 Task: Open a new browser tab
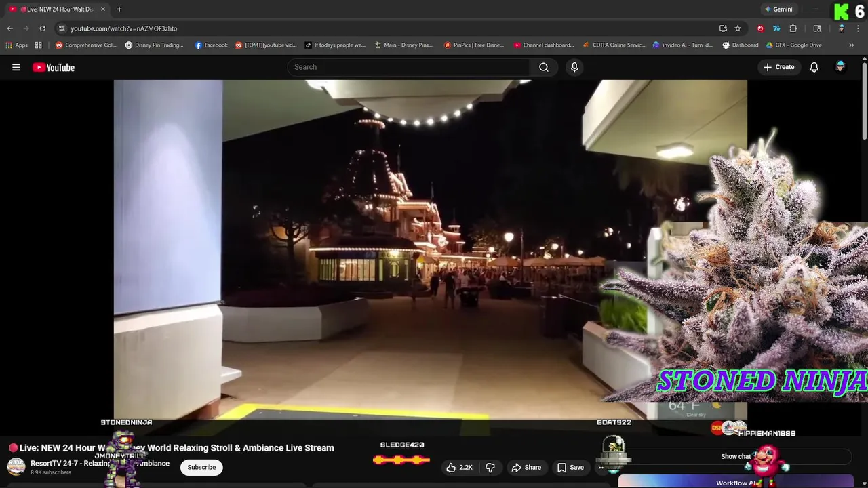click(119, 9)
